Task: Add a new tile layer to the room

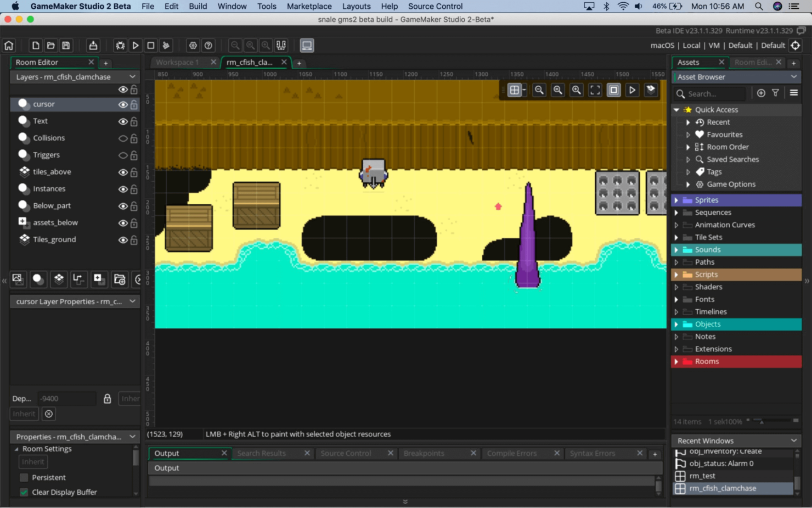Action: pyautogui.click(x=59, y=280)
